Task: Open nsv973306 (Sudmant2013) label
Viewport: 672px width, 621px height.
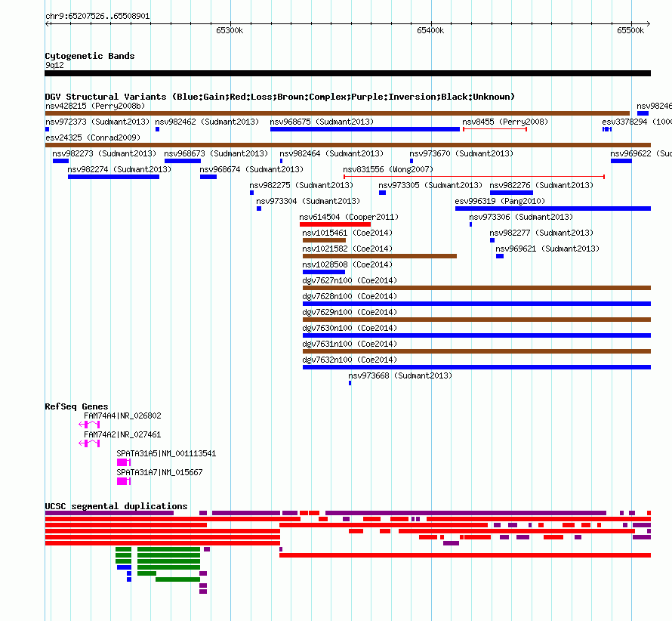Action: tap(521, 217)
